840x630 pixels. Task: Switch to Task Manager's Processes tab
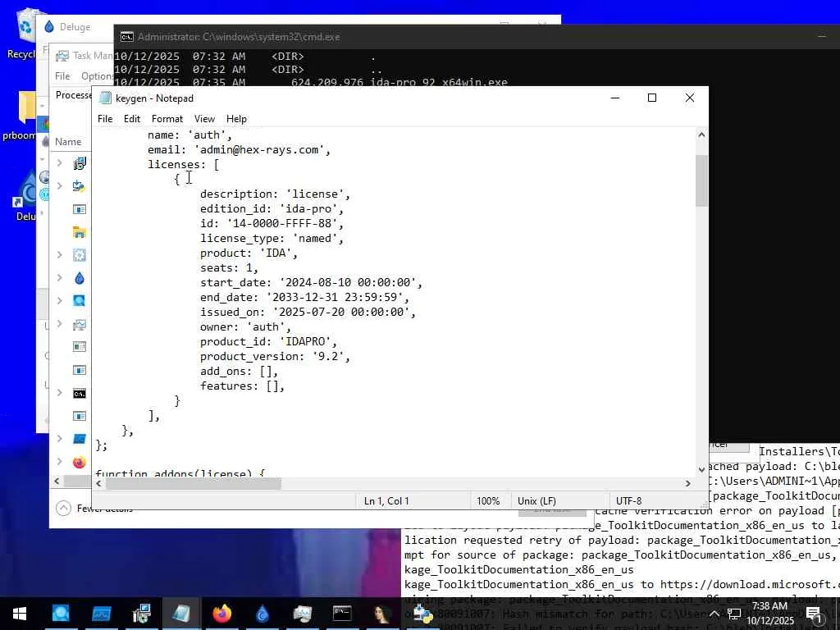(x=74, y=95)
